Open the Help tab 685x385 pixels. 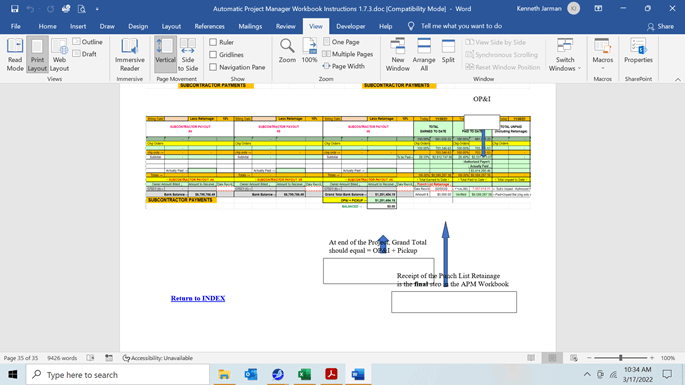coord(385,26)
